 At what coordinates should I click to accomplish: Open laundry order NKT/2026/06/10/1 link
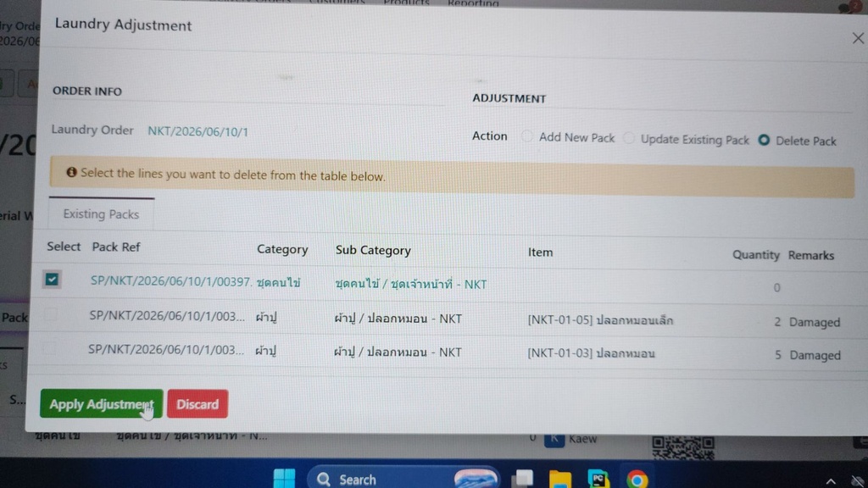(x=198, y=131)
